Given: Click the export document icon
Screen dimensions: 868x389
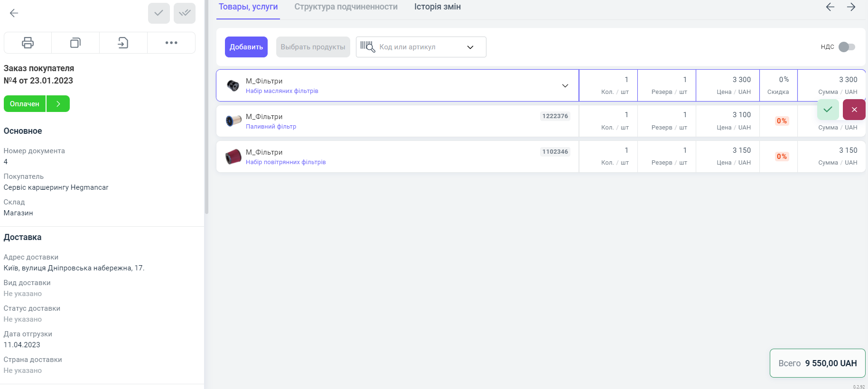Looking at the screenshot, I should [x=123, y=43].
